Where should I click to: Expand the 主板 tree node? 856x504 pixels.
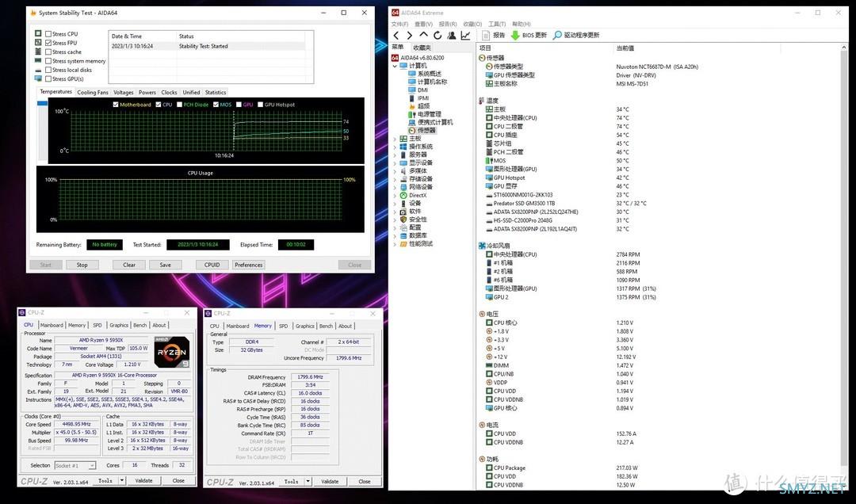tap(395, 139)
